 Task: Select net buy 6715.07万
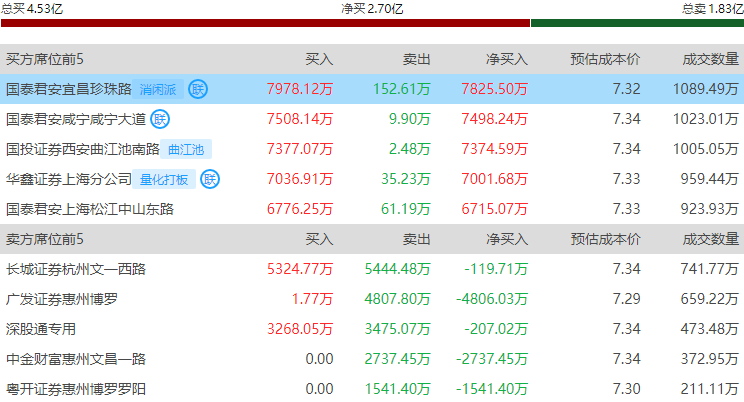pos(494,209)
